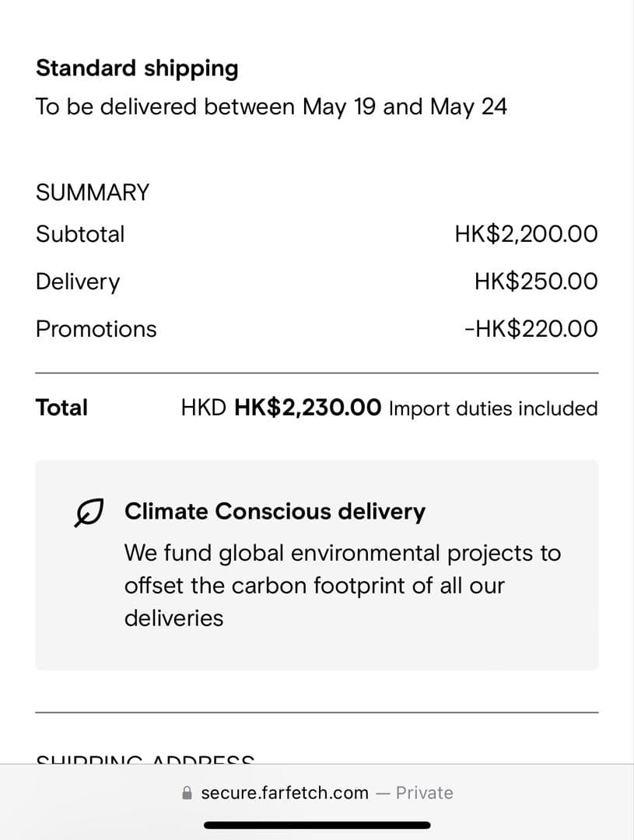The image size is (634, 840).
Task: Tap the Import duties included note
Action: coord(493,409)
